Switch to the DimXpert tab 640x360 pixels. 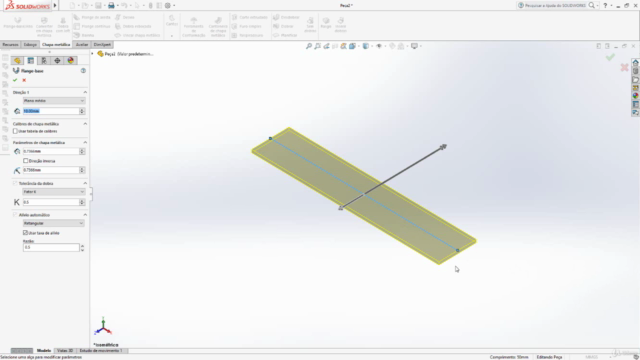coord(102,44)
